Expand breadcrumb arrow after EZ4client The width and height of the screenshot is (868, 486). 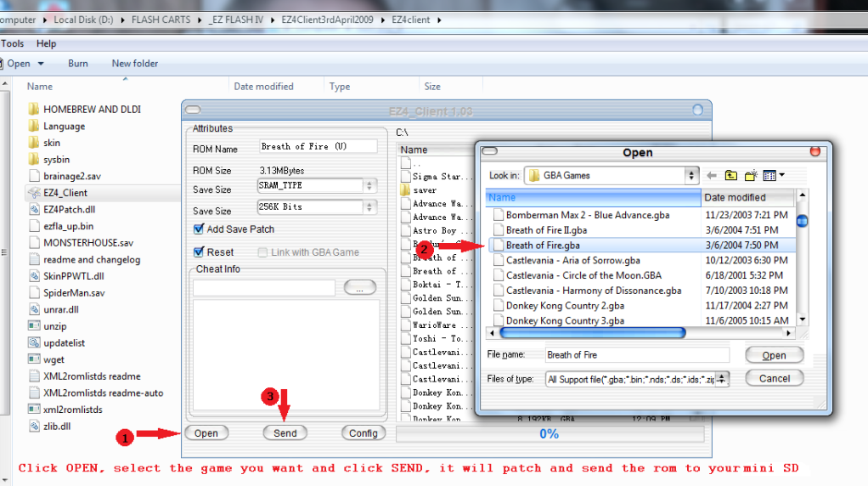[x=440, y=20]
